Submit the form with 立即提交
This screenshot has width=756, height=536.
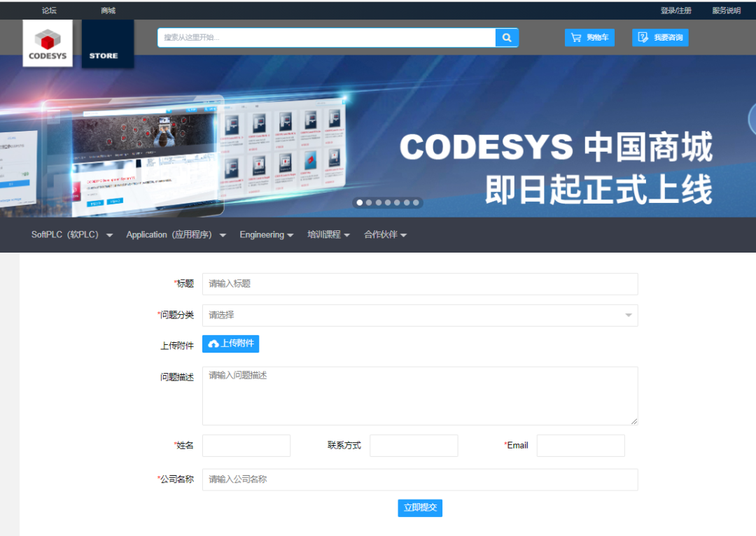[x=420, y=508]
